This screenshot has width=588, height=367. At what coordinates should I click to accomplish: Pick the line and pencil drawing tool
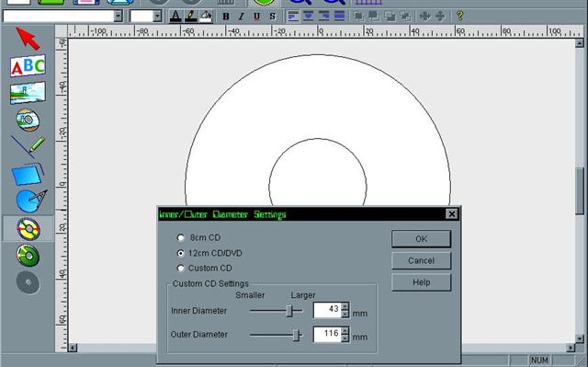pyautogui.click(x=28, y=147)
